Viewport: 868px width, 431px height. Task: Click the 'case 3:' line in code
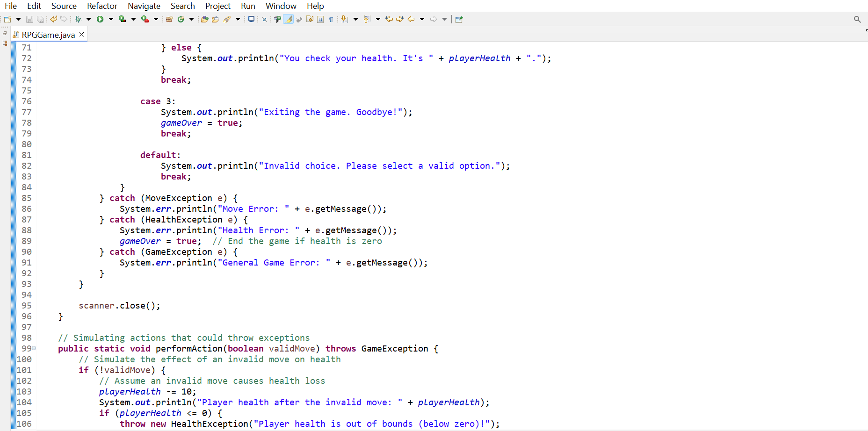pos(158,101)
